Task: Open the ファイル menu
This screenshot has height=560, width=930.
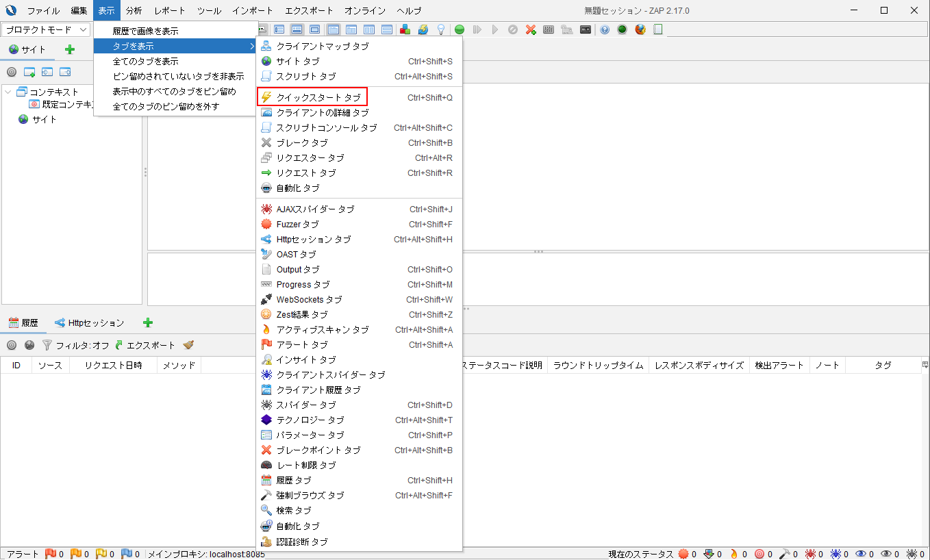Action: tap(43, 11)
